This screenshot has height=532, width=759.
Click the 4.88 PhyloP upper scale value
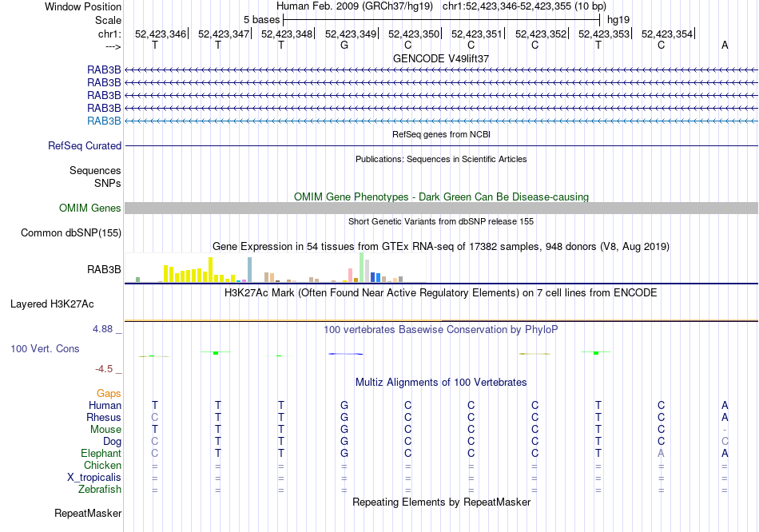click(x=102, y=329)
